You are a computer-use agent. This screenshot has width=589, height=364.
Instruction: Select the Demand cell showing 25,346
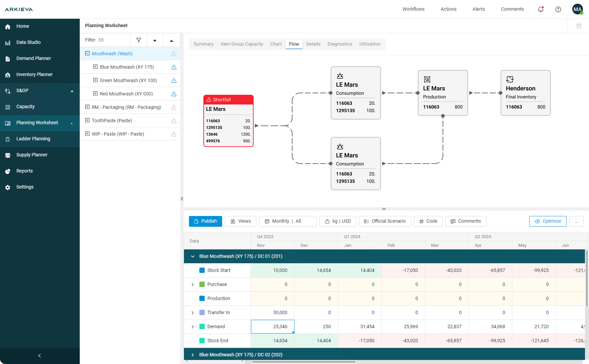272,326
